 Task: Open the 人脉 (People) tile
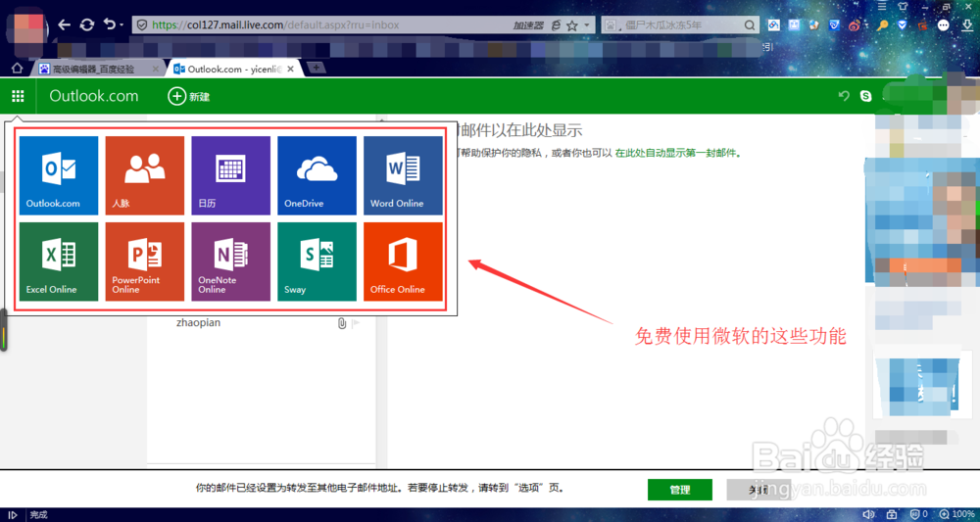[x=144, y=175]
